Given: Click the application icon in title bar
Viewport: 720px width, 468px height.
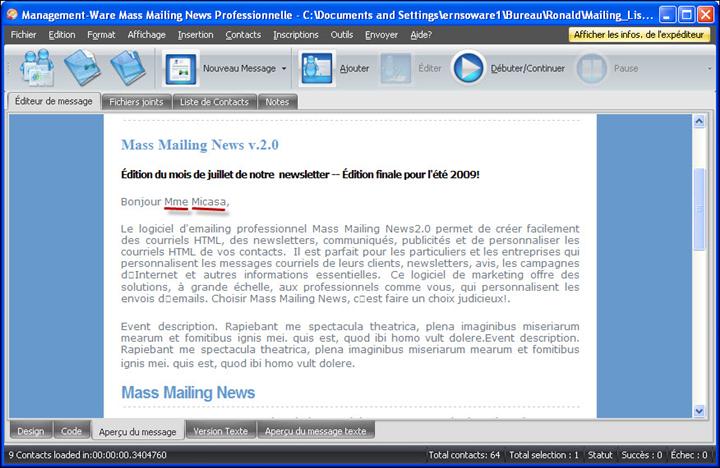Looking at the screenshot, I should pos(12,14).
